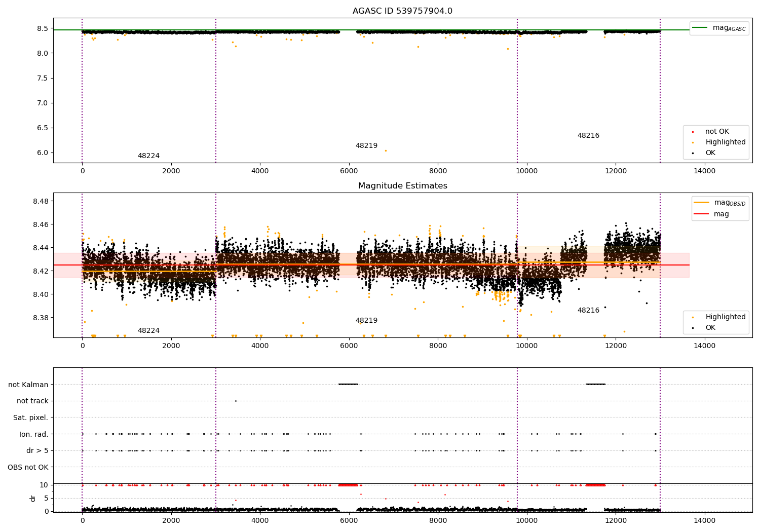Click the 'not track' data point marker
Image resolution: width=760 pixels, height=532 pixels.
point(236,401)
